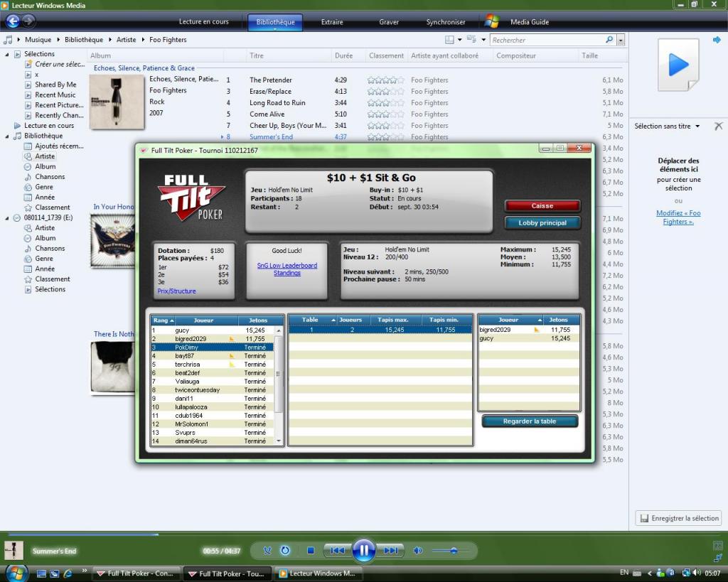The image size is (728, 582).
Task: Open the Graver tab
Action: pyautogui.click(x=389, y=22)
